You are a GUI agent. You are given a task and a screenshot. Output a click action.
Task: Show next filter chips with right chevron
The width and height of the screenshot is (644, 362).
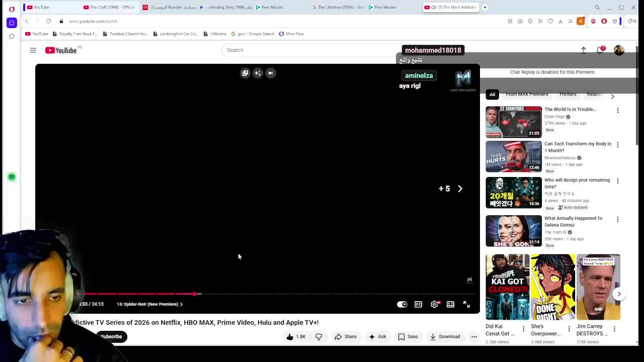tap(612, 96)
